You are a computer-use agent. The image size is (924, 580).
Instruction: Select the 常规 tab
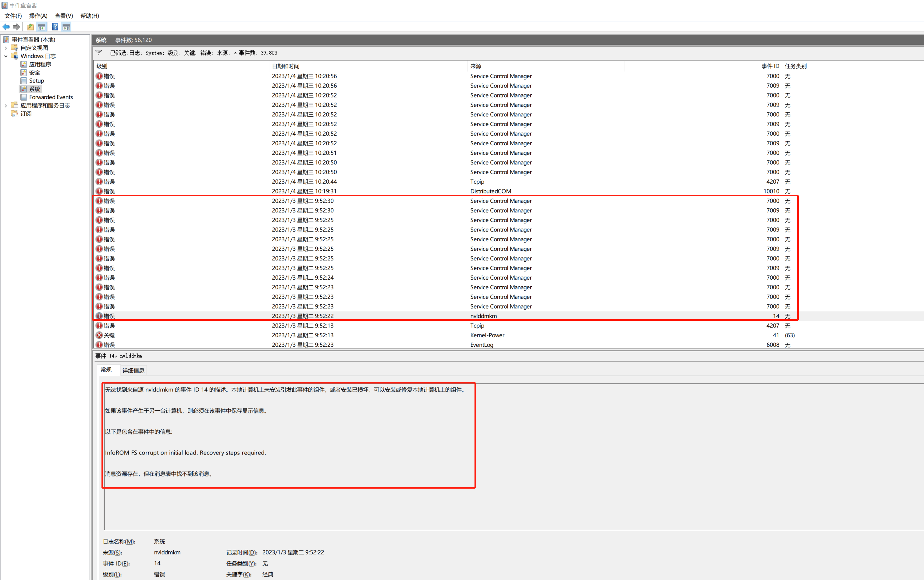coord(106,370)
